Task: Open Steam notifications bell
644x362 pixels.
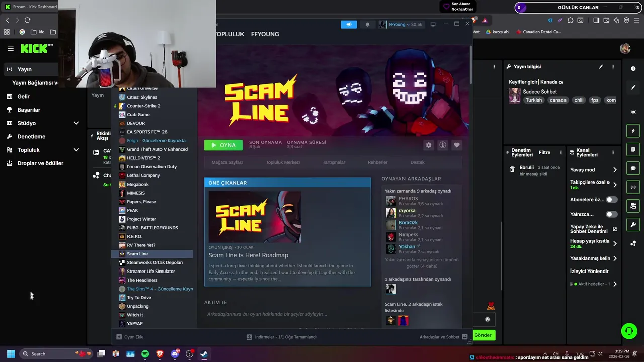Action: click(367, 24)
